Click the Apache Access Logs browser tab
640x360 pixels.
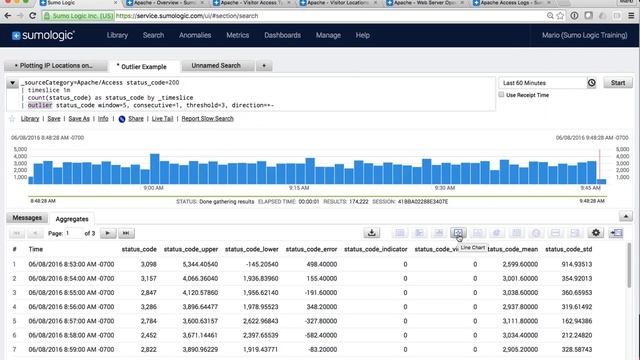click(x=511, y=3)
